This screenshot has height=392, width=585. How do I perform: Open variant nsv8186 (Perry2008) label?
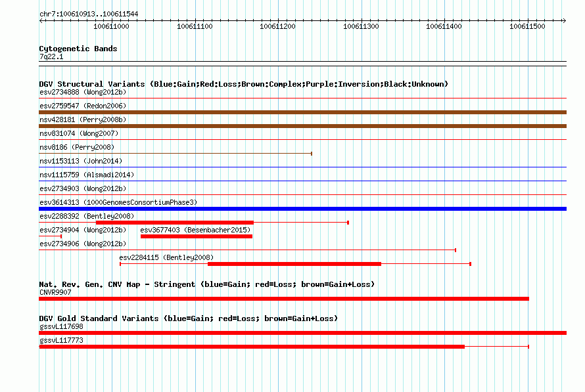coord(77,147)
